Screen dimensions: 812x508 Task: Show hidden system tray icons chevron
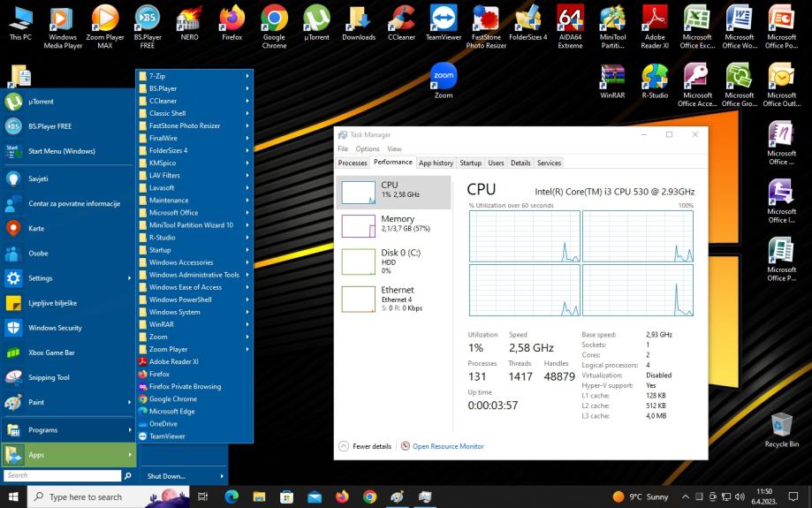685,497
